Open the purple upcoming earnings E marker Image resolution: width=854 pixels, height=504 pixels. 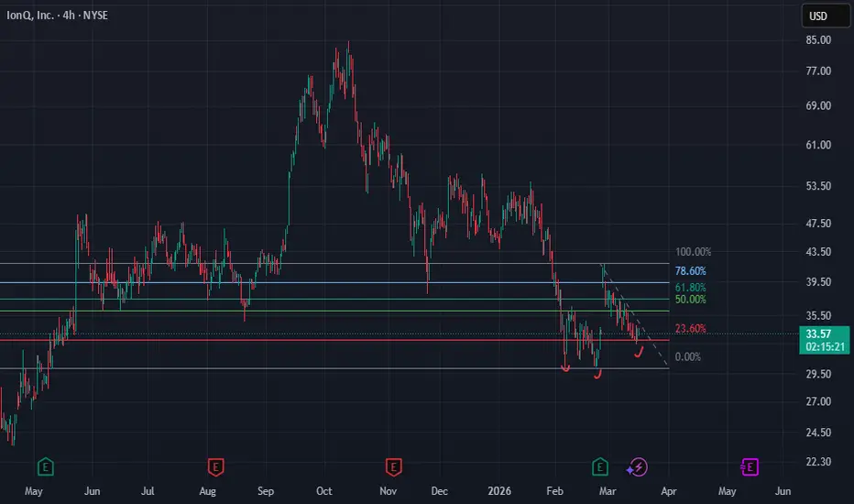pos(750,467)
